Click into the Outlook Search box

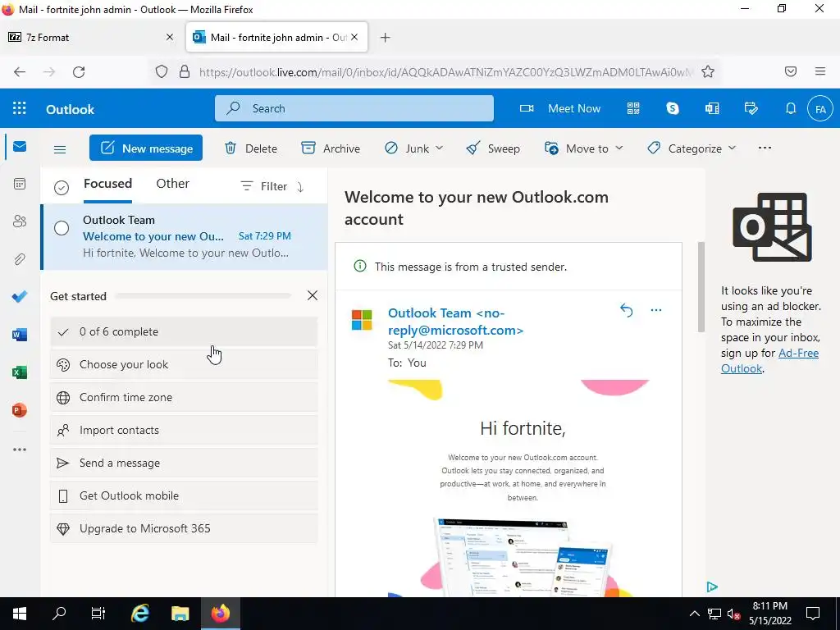(354, 108)
